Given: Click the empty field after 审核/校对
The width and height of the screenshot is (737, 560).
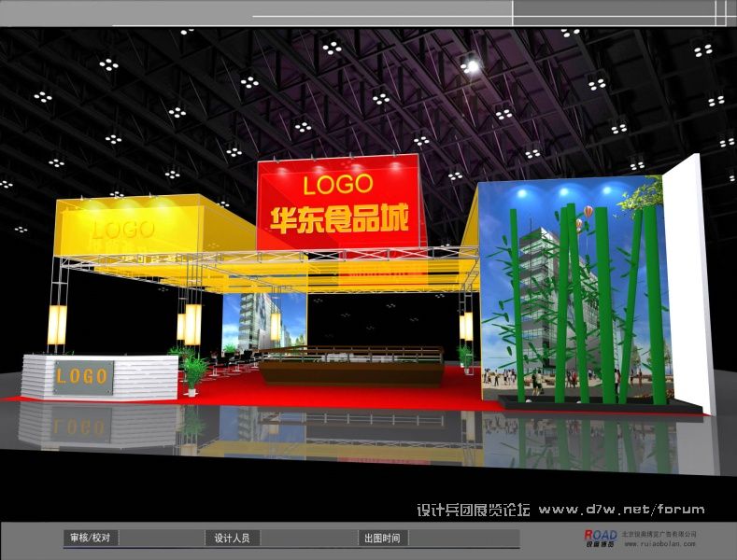Looking at the screenshot, I should pos(162,538).
